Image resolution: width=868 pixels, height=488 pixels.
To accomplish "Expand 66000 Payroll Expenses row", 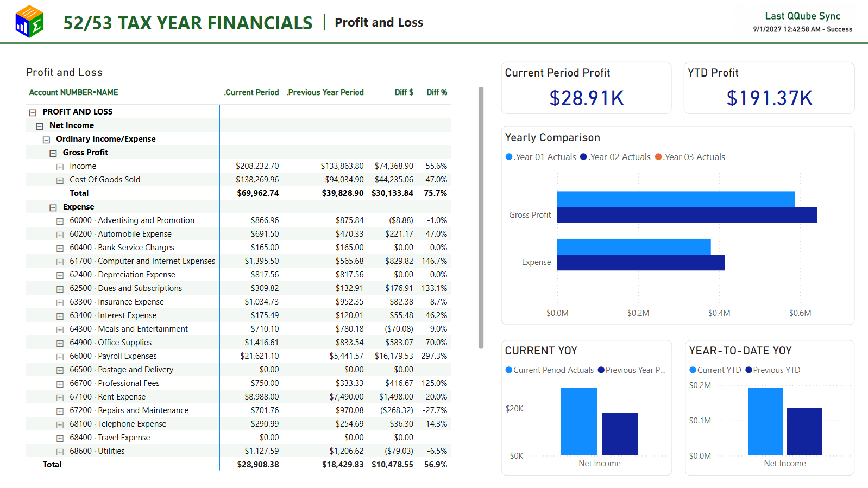I will [x=60, y=357].
